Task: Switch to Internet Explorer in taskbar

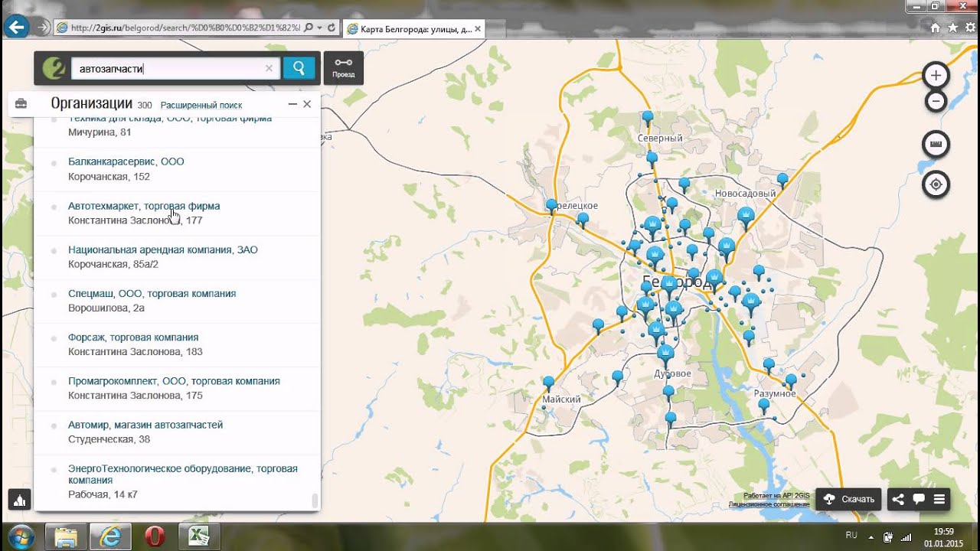Action: [111, 536]
